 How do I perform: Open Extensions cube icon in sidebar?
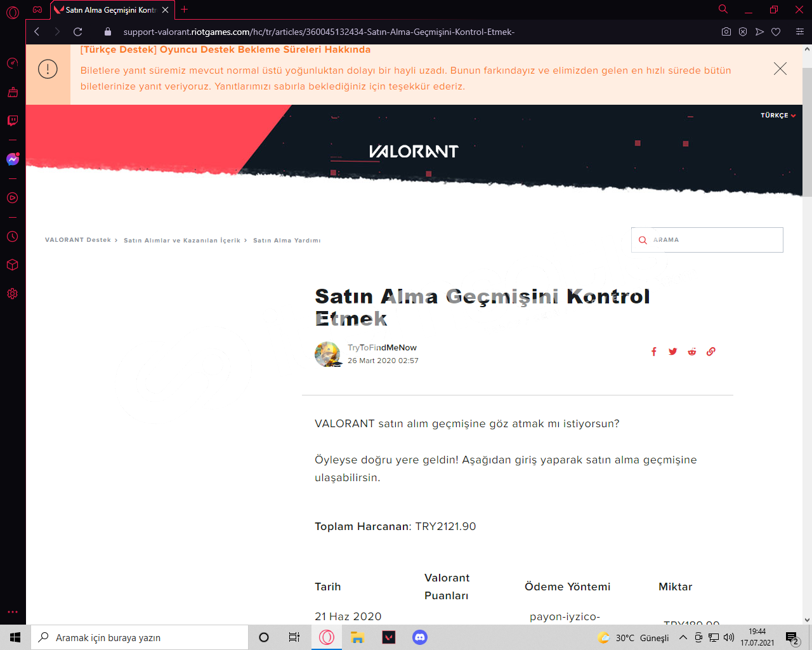(13, 265)
